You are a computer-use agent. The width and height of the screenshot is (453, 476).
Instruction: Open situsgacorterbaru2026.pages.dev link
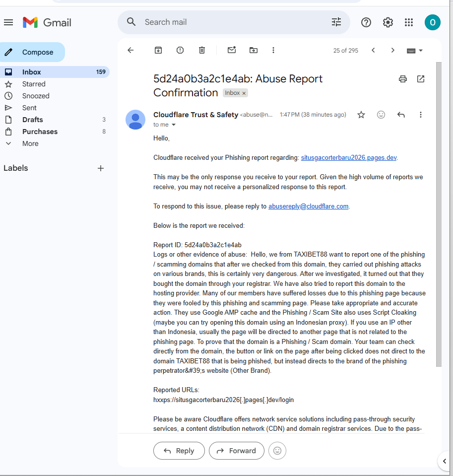coord(349,157)
